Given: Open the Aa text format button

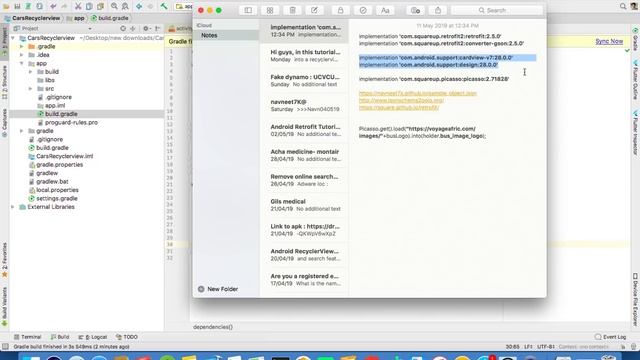Looking at the screenshot, I should point(385,10).
